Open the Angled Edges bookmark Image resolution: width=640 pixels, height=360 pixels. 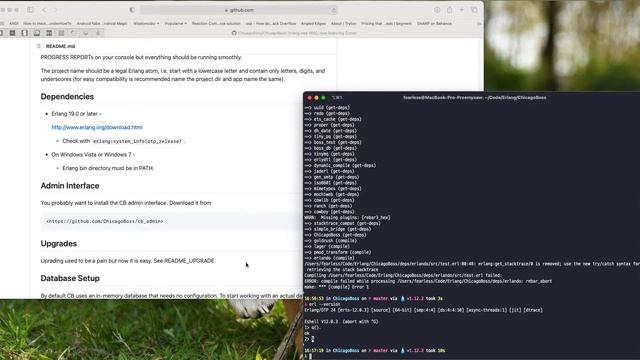click(x=313, y=24)
